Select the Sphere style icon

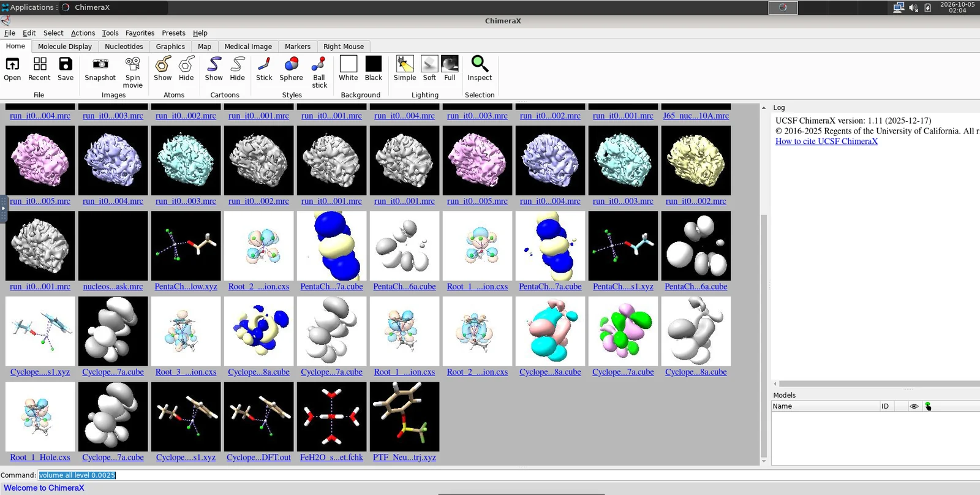[292, 68]
